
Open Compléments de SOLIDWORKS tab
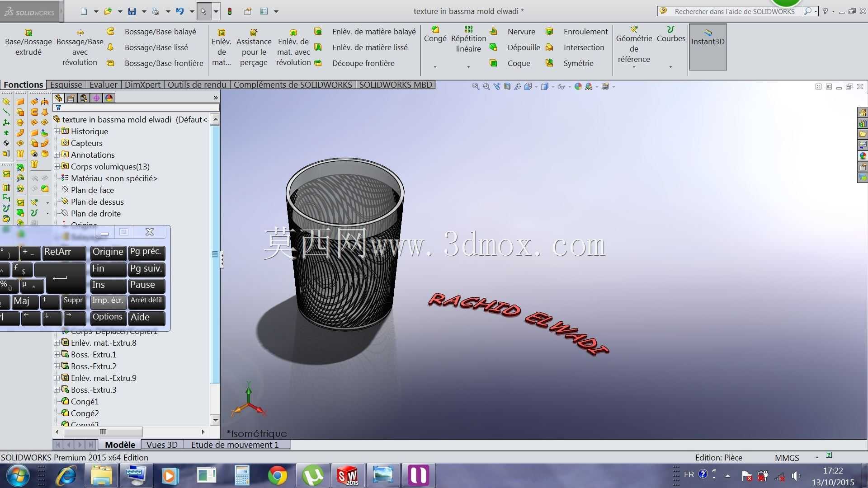[293, 84]
